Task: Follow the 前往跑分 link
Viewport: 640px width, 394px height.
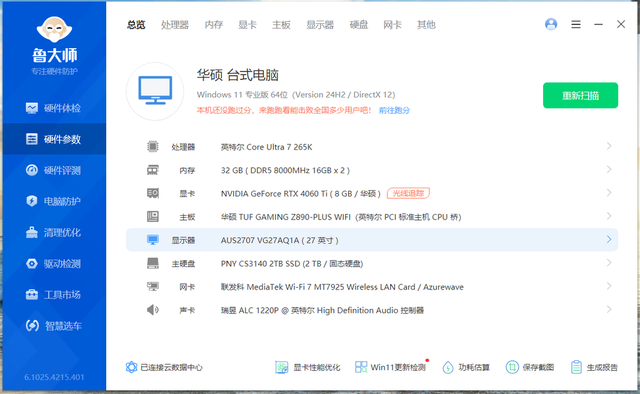Action: (x=394, y=110)
